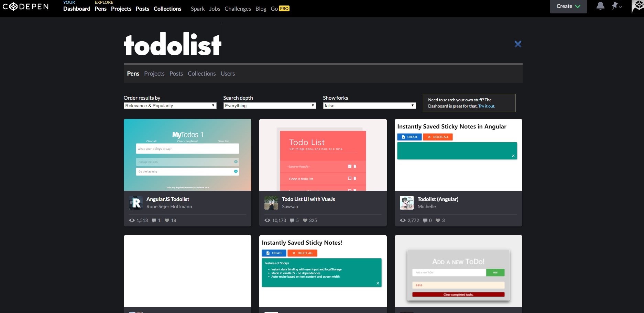Open the Challenges link
The image size is (644, 313).
pyautogui.click(x=238, y=9)
